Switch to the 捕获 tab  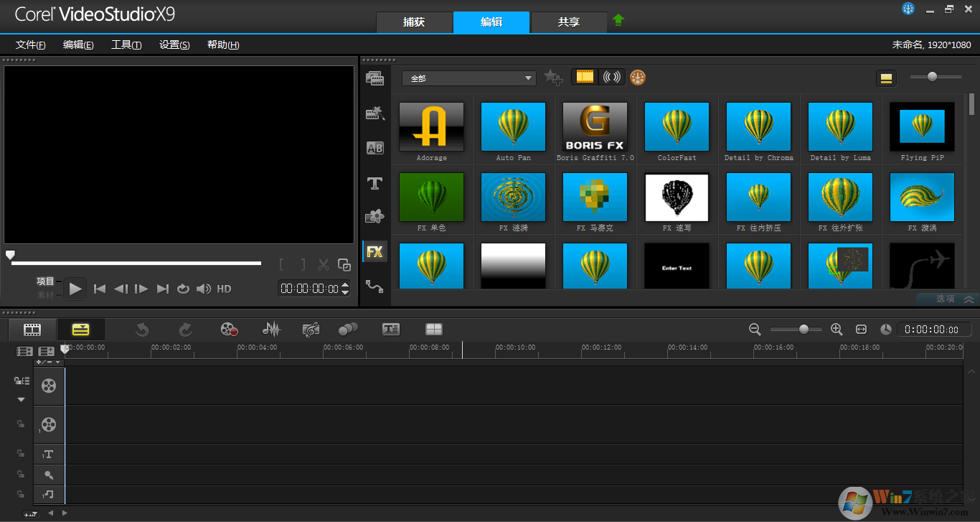(x=414, y=22)
